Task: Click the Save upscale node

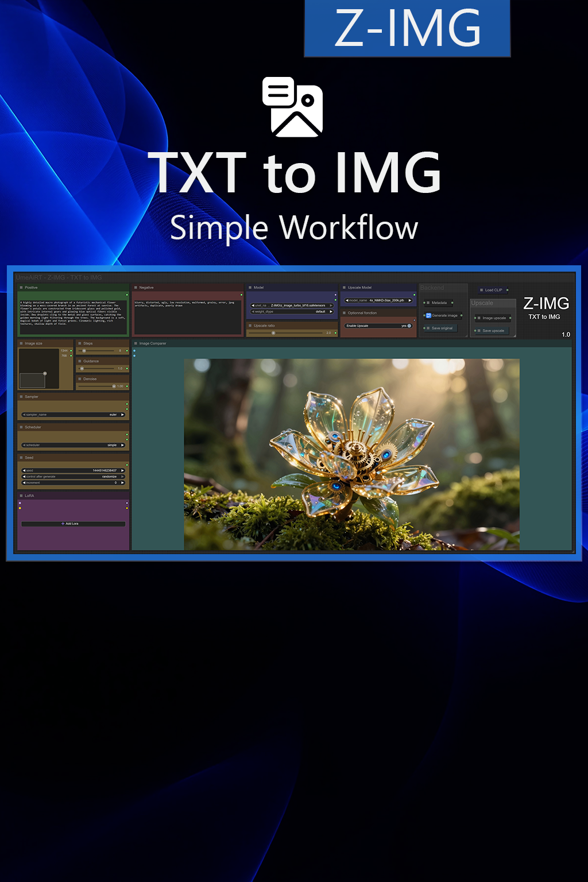Action: coord(492,331)
